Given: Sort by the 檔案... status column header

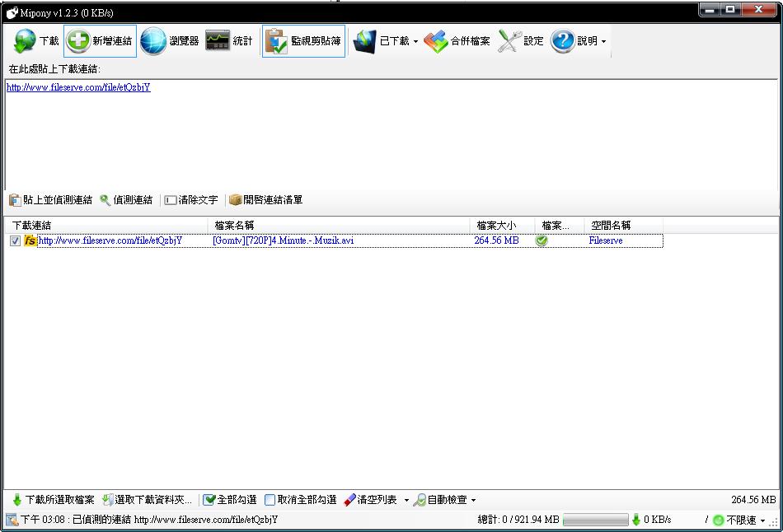Looking at the screenshot, I should [x=560, y=226].
